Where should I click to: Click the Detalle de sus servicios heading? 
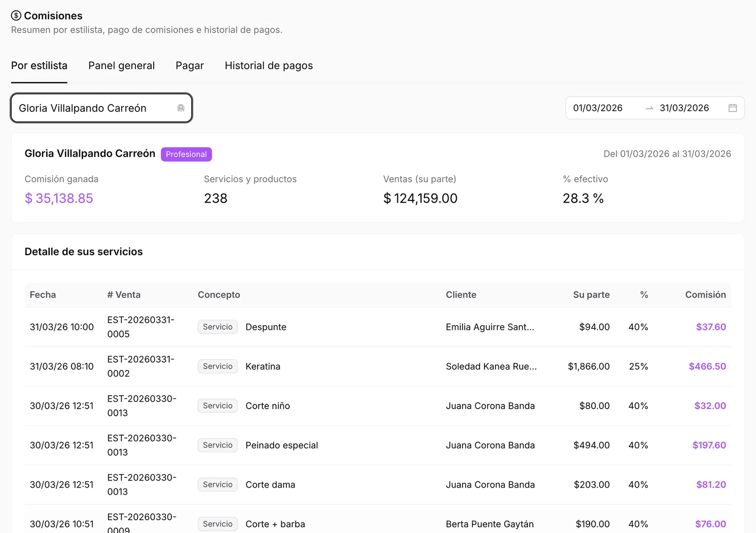click(x=84, y=252)
